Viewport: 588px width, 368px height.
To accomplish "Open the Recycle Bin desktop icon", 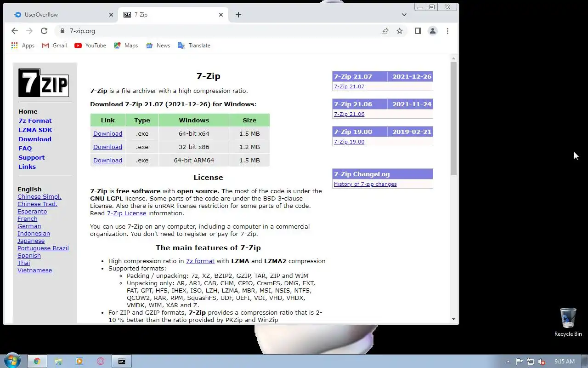I will coord(568,322).
